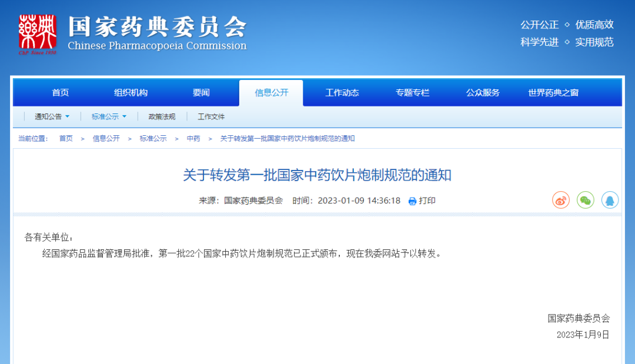Image resolution: width=635 pixels, height=364 pixels.
Task: Open the 工作动态 navigation tab
Action: pos(342,93)
